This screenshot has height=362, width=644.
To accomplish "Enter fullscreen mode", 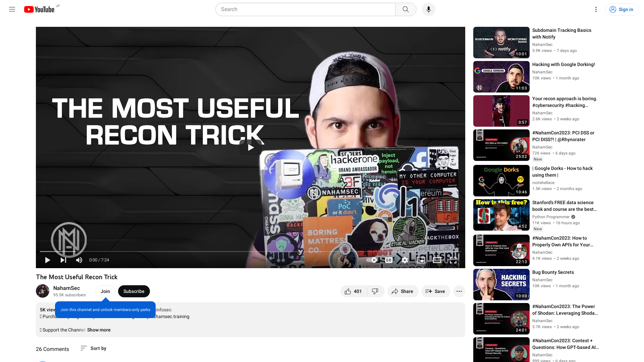I will [x=453, y=260].
